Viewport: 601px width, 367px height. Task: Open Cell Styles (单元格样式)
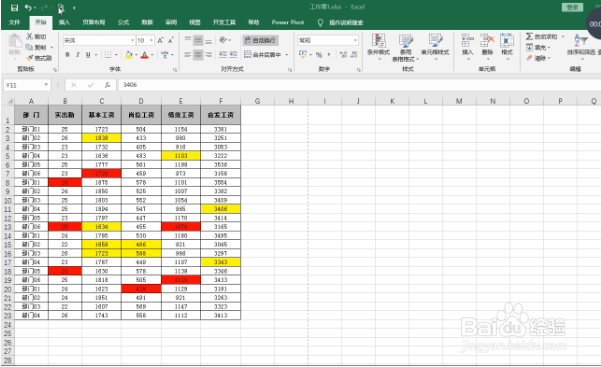[435, 46]
